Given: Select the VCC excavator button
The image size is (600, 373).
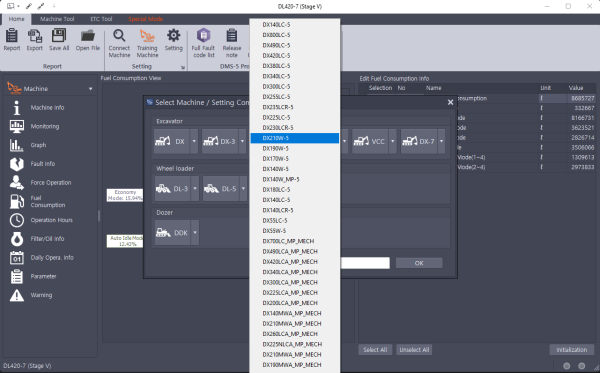Looking at the screenshot, I should point(370,141).
